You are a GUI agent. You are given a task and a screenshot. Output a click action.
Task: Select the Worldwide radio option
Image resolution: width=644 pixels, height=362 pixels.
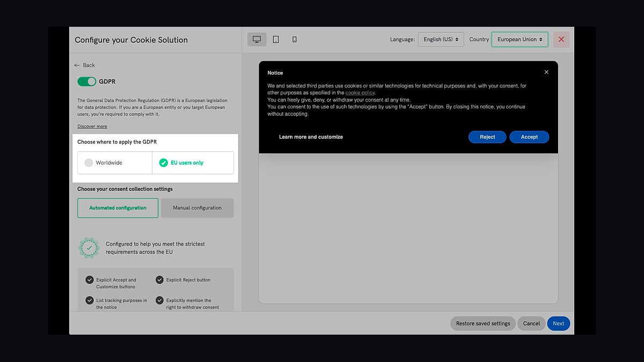[115, 162]
